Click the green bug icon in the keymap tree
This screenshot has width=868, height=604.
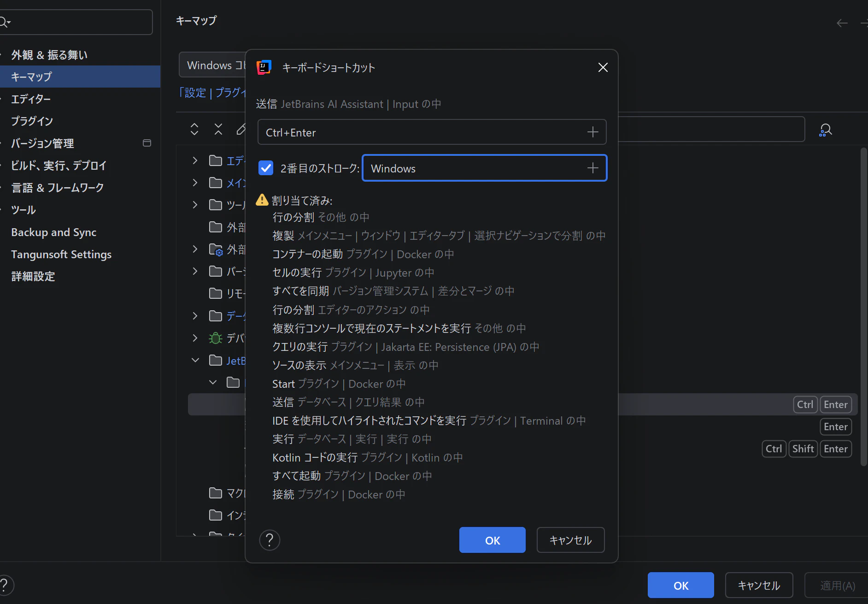[216, 338]
